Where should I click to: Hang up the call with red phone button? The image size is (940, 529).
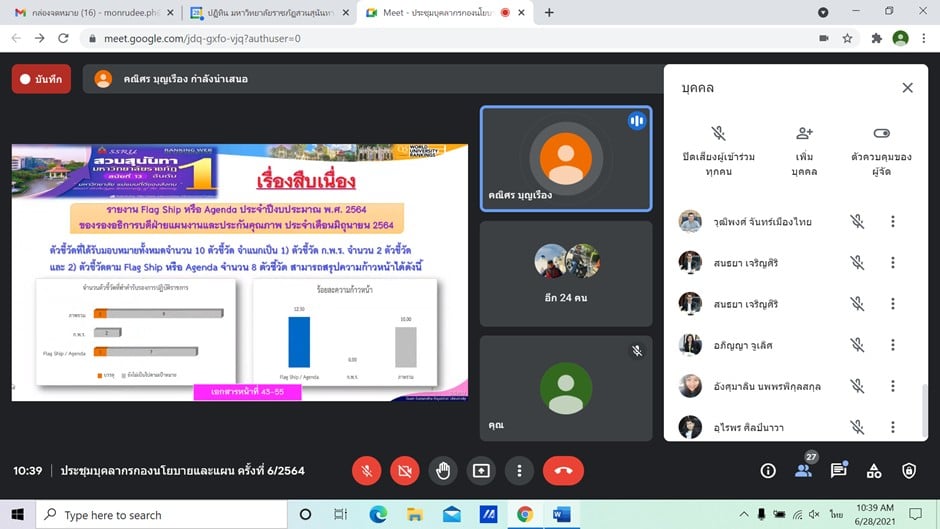click(563, 470)
